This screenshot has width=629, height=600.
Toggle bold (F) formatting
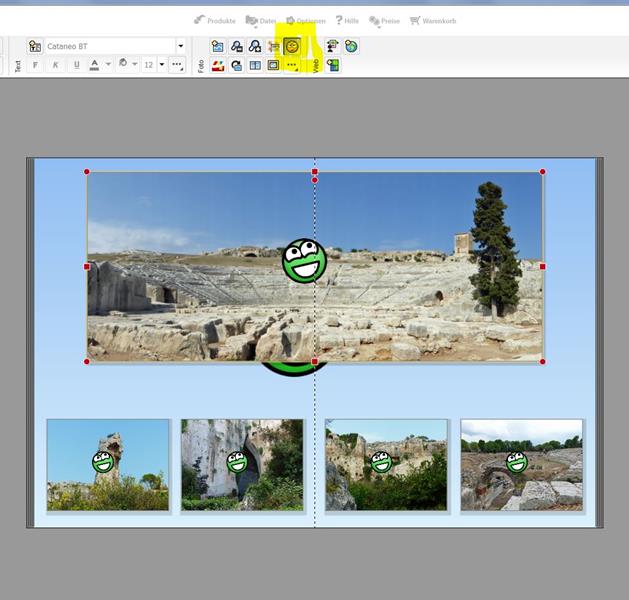(x=35, y=65)
